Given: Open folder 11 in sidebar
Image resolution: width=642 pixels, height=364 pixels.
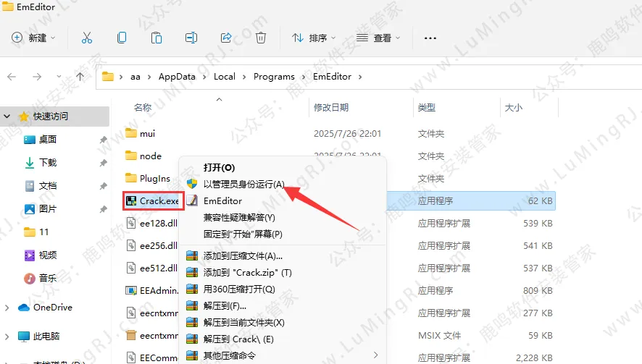Looking at the screenshot, I should [x=43, y=232].
